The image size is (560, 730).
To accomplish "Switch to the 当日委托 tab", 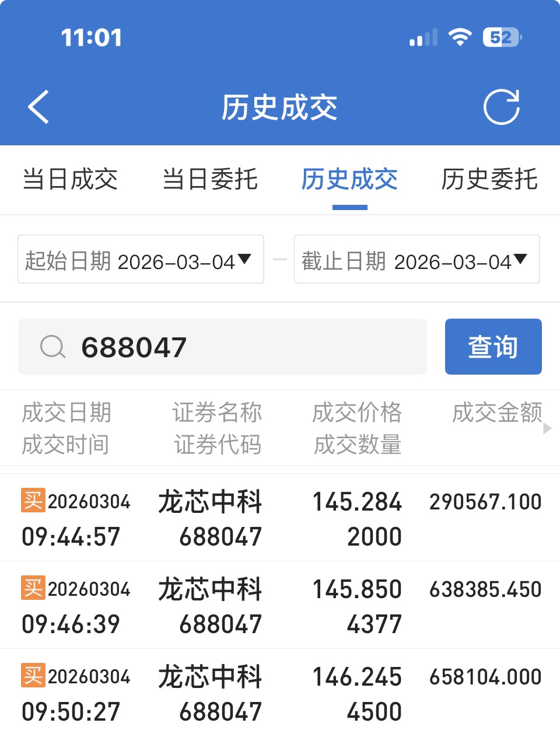I will point(210,179).
